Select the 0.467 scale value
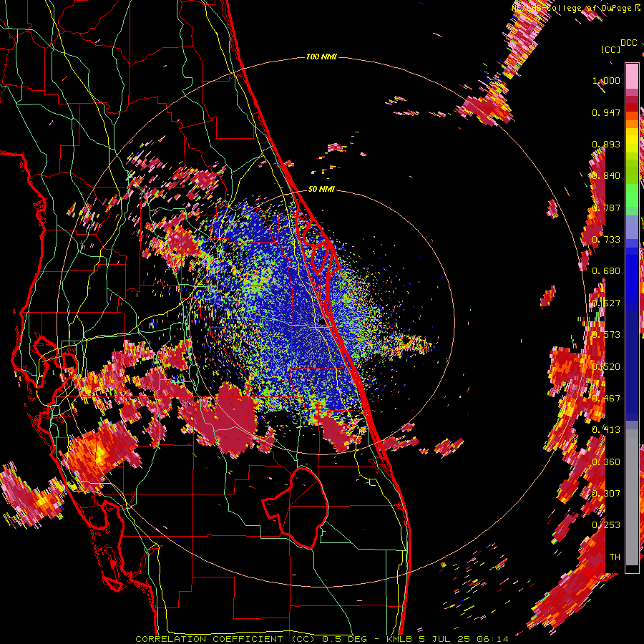The height and width of the screenshot is (644, 644). [x=606, y=399]
